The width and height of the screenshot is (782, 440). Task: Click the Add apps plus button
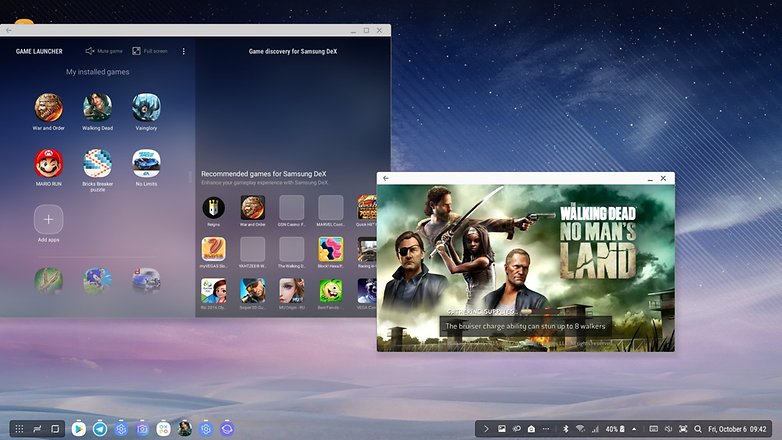click(x=48, y=219)
